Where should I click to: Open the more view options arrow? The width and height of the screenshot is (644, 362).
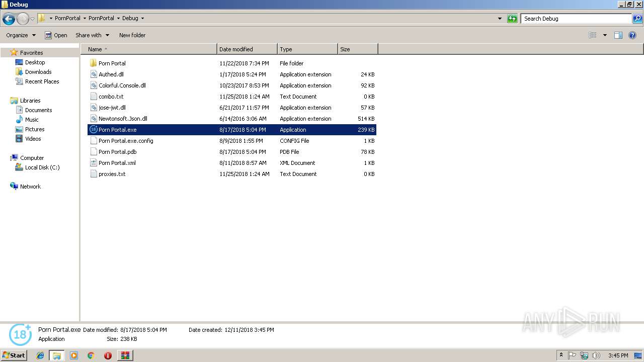[x=605, y=35]
